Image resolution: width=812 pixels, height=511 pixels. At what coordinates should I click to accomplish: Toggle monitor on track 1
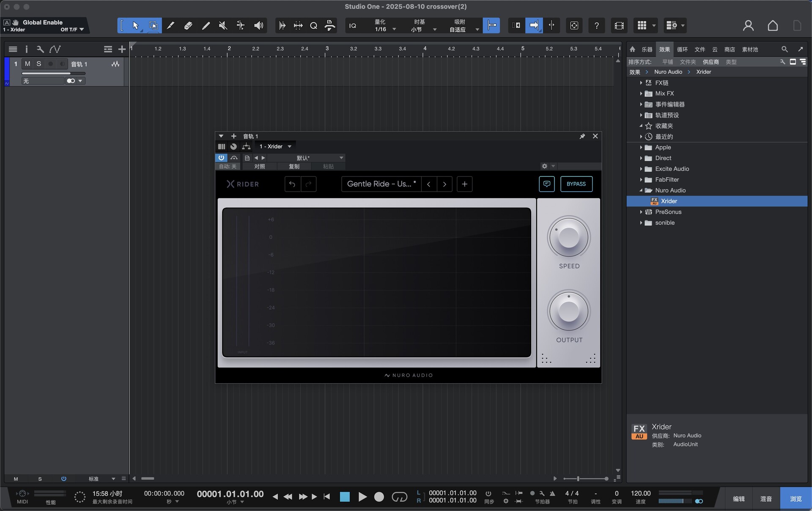point(62,64)
